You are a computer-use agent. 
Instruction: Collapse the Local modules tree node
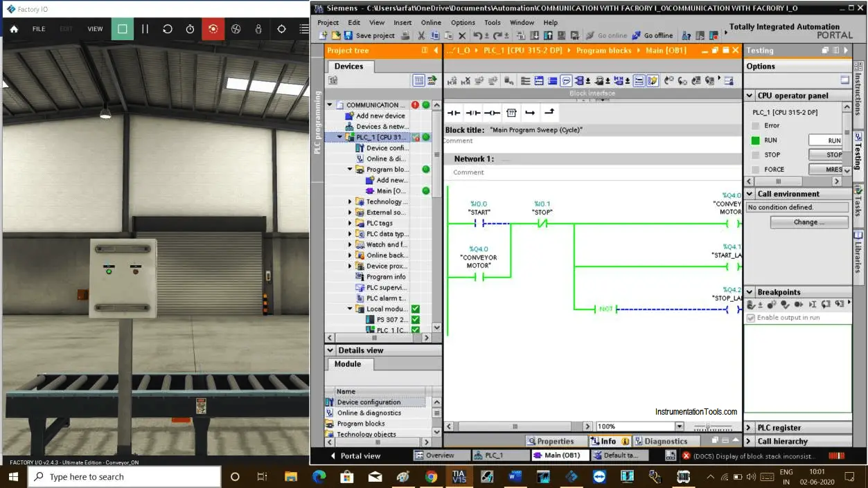(x=350, y=309)
